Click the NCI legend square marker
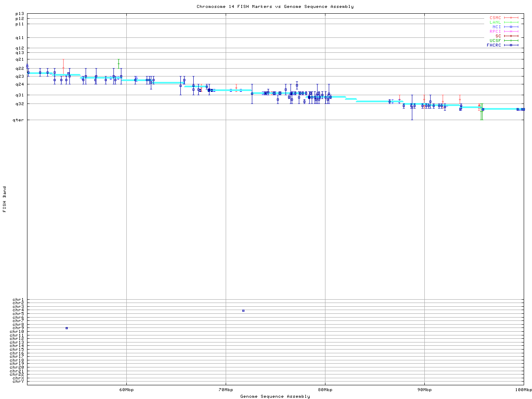Screen dimensions: 532x399 click(511, 27)
